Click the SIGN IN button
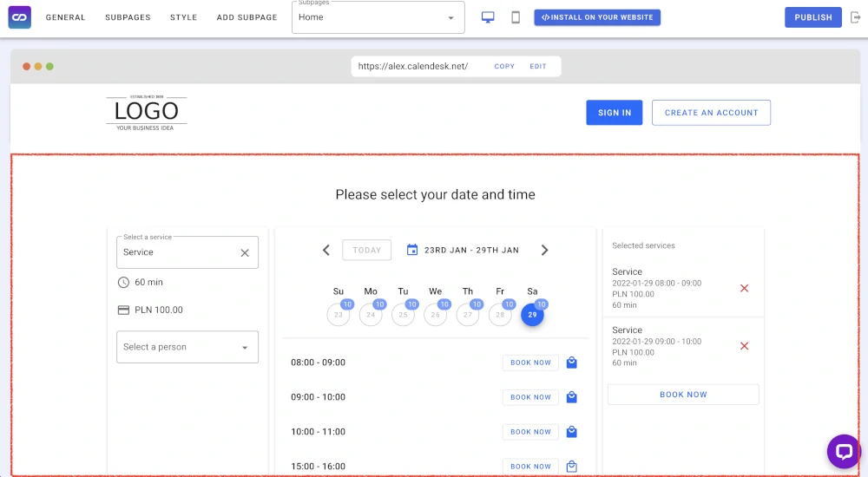This screenshot has width=868, height=477. click(x=615, y=113)
